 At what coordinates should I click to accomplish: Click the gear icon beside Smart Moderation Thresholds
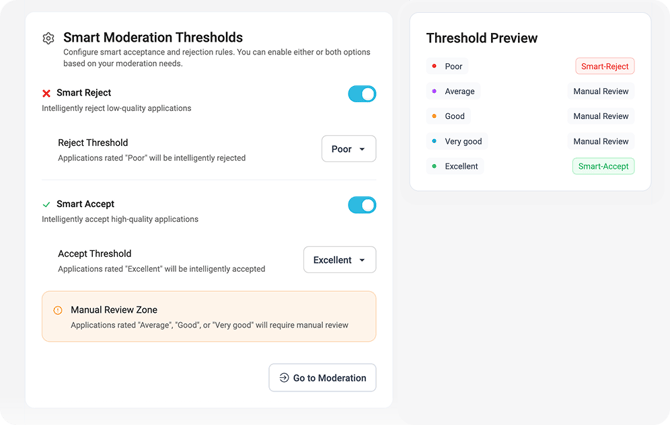tap(48, 39)
